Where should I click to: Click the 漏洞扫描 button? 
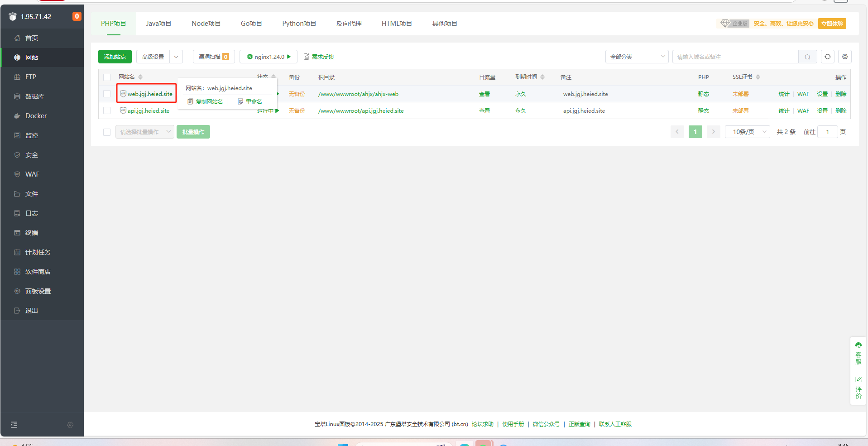click(x=214, y=57)
